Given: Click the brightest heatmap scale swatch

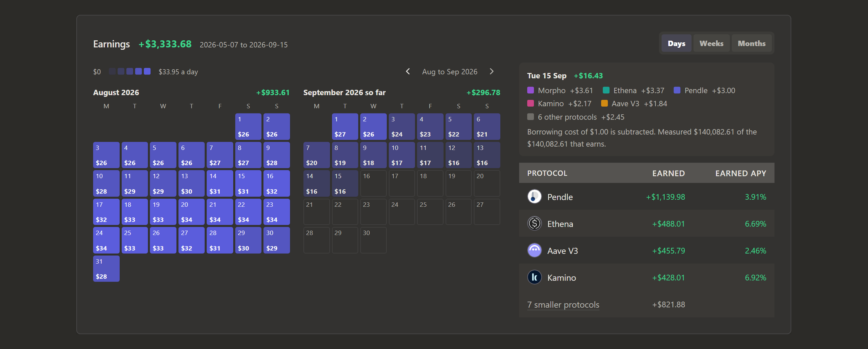Looking at the screenshot, I should point(147,71).
